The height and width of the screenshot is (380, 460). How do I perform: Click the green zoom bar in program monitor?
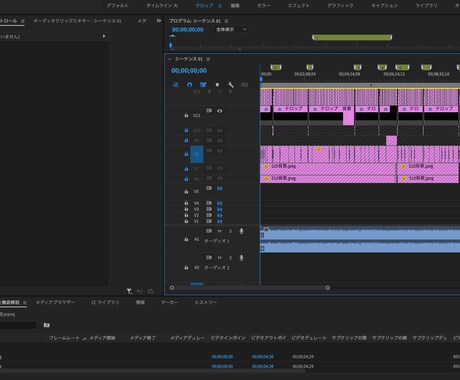click(352, 37)
